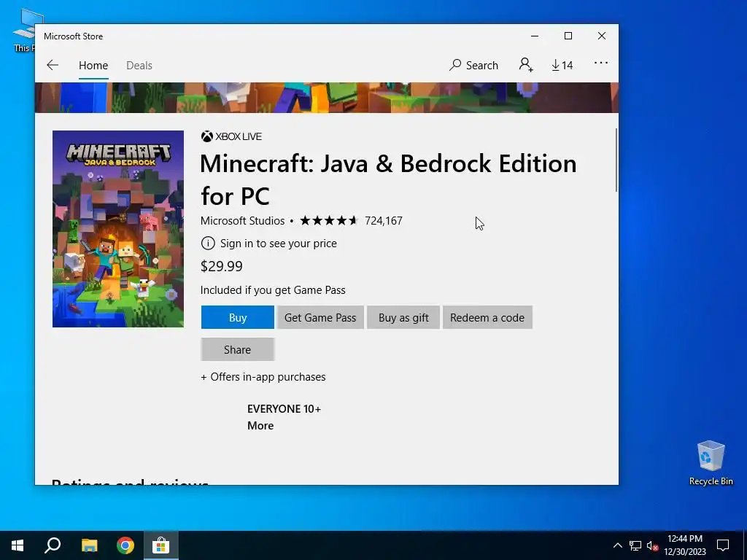Image resolution: width=747 pixels, height=560 pixels.
Task: Click Sign in to see your price
Action: point(278,244)
